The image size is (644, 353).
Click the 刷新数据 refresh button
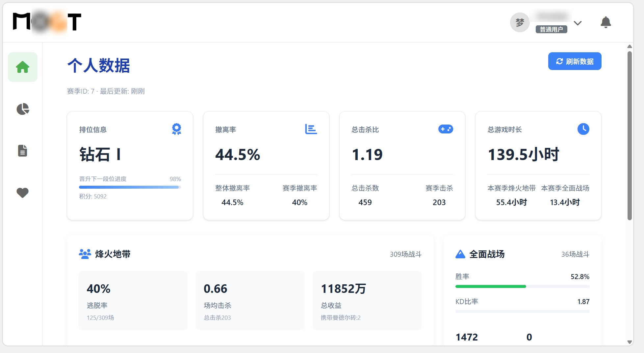click(575, 61)
